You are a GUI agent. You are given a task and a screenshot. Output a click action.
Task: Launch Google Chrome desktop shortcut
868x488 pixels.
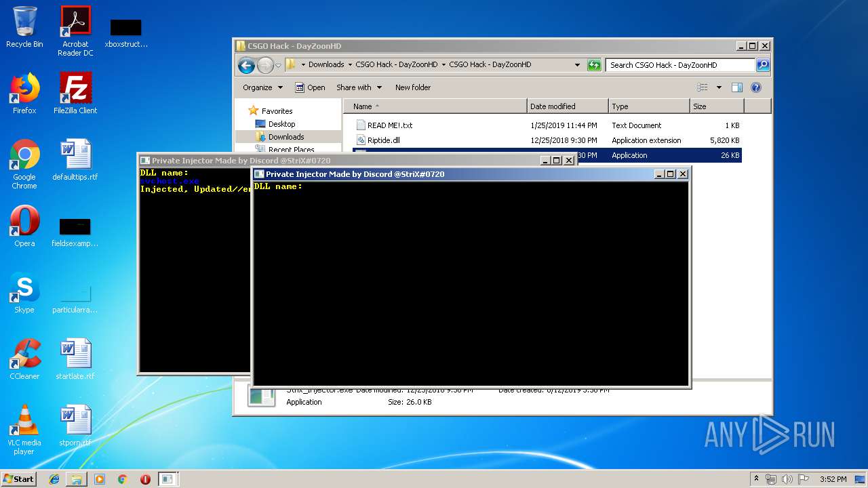24,164
